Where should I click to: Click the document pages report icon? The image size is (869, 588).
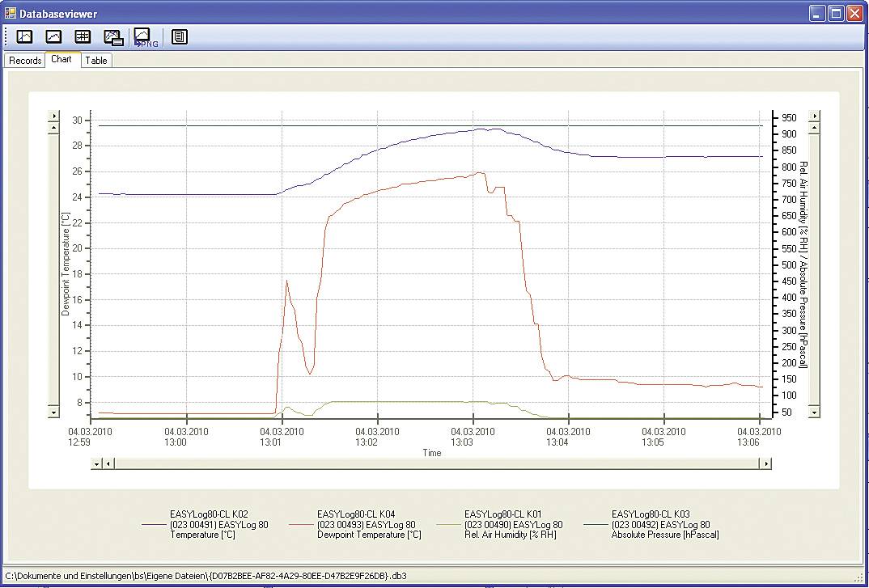pyautogui.click(x=180, y=36)
